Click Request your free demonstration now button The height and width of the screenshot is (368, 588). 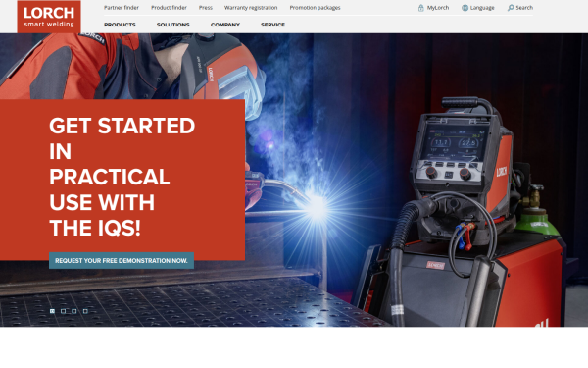(122, 261)
